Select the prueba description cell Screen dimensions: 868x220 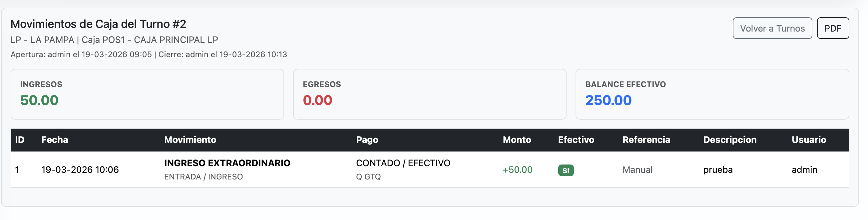tap(718, 169)
